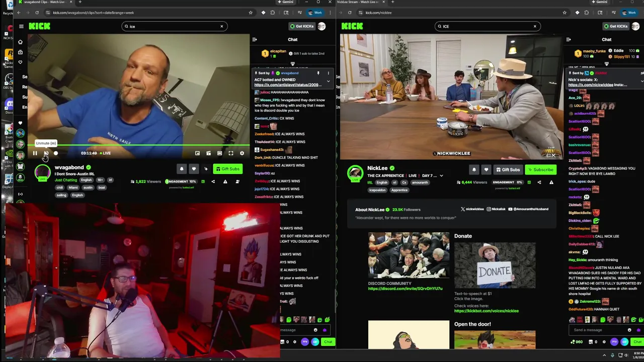Open mini player on wvagabond stream
The image size is (644, 362).
point(197,153)
